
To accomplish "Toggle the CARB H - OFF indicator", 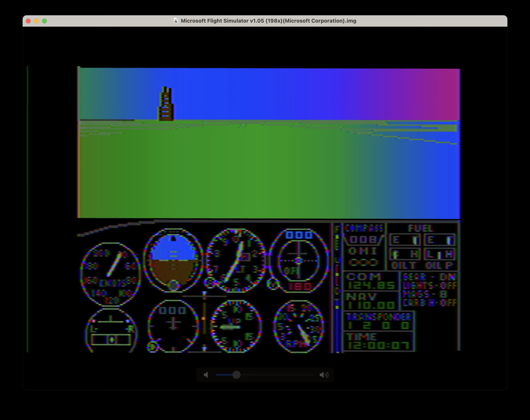I will point(429,302).
